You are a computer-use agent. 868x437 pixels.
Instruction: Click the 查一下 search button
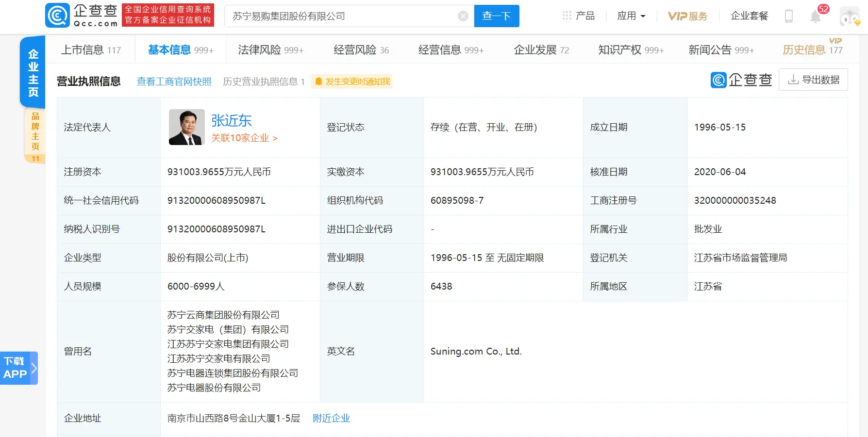coord(497,16)
